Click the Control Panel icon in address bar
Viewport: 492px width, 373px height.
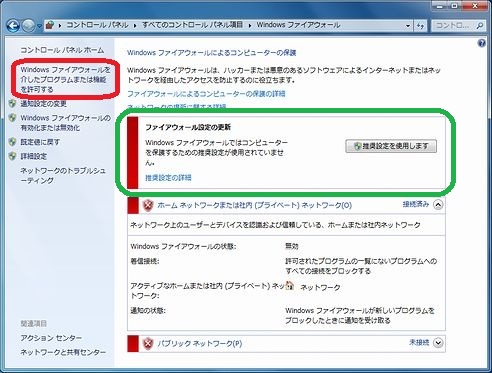pyautogui.click(x=50, y=25)
